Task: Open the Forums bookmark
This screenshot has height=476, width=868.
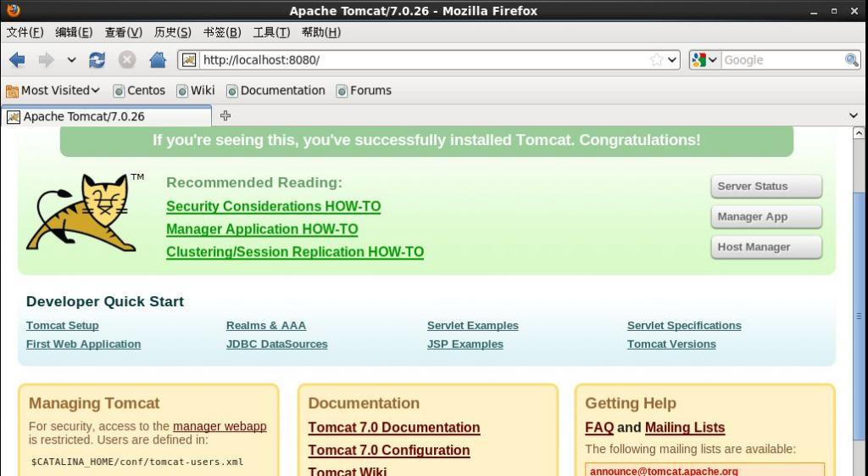Action: point(364,90)
